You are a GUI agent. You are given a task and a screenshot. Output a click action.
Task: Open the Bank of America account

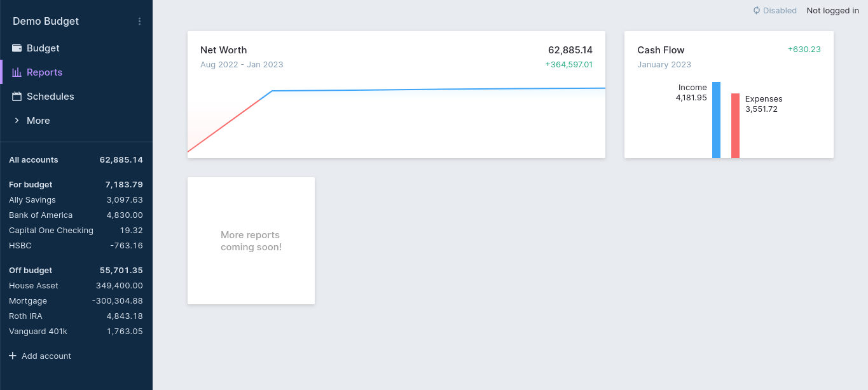[41, 215]
